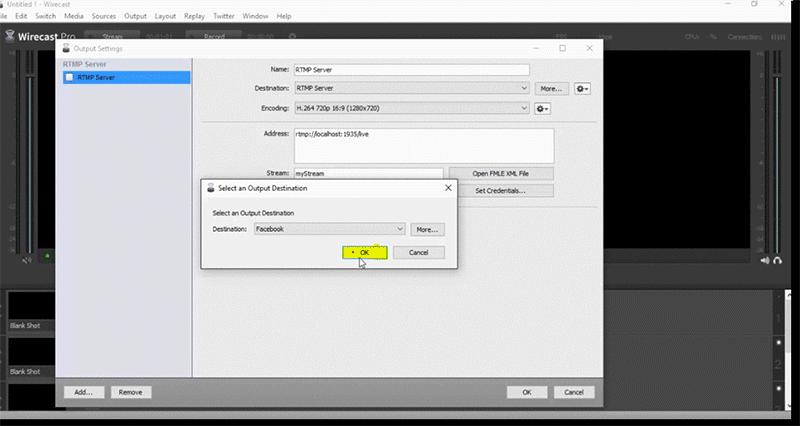Click the Stream button in Wirecast toolbar
Screen dimensions: 800x426
coord(112,36)
